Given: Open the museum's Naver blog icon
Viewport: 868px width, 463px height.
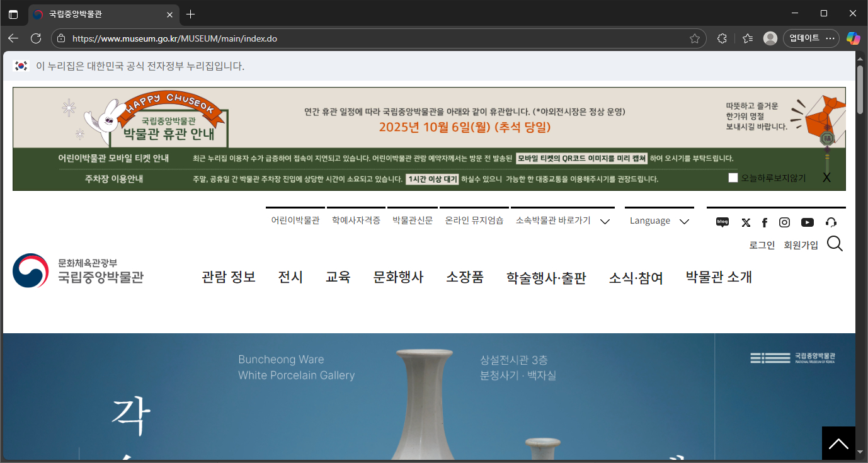Looking at the screenshot, I should (722, 222).
